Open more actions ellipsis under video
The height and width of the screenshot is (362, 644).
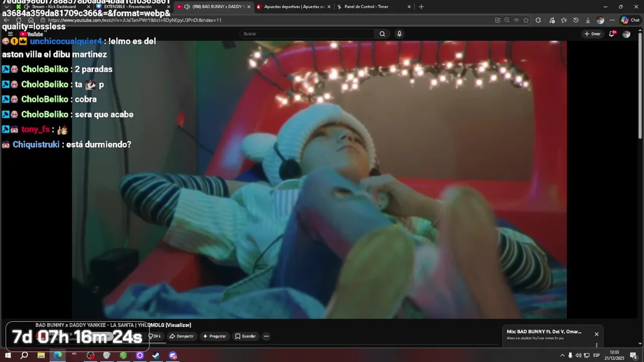pyautogui.click(x=266, y=336)
